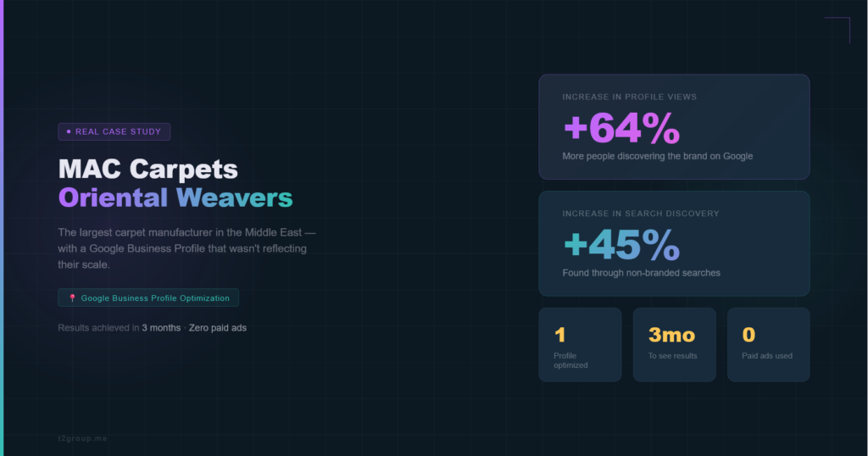
Task: Open the REAL CASE STUDY badge
Action: (114, 131)
